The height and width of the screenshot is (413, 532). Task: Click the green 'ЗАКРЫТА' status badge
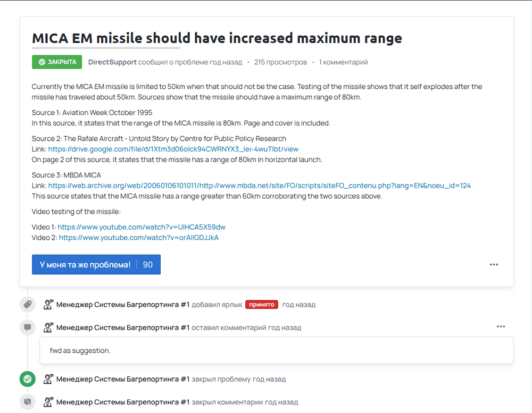(x=57, y=62)
